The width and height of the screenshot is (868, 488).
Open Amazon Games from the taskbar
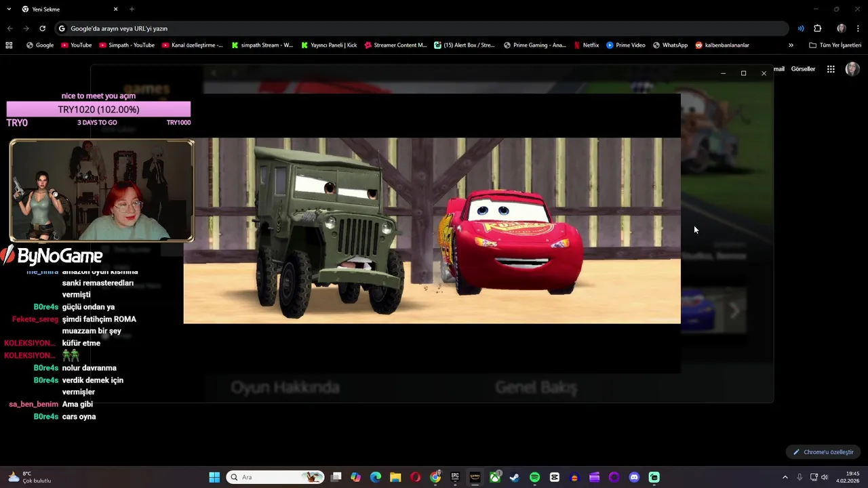475,477
